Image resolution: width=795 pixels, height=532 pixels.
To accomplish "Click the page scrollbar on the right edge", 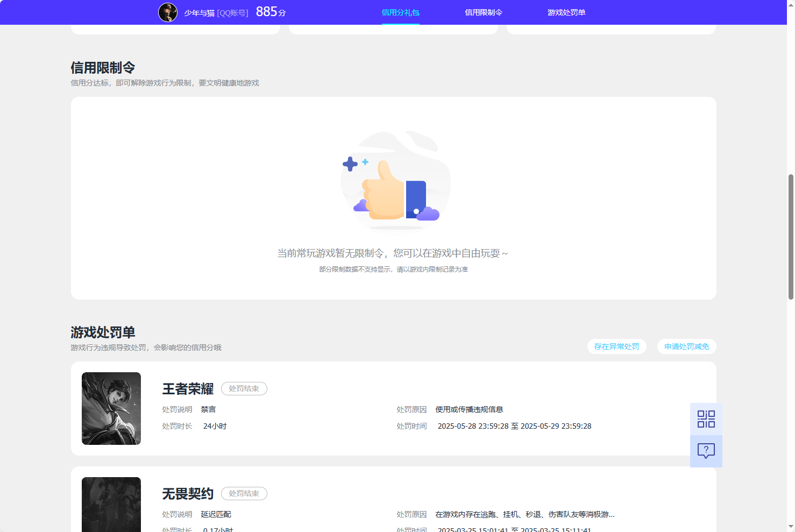I will pos(791,231).
